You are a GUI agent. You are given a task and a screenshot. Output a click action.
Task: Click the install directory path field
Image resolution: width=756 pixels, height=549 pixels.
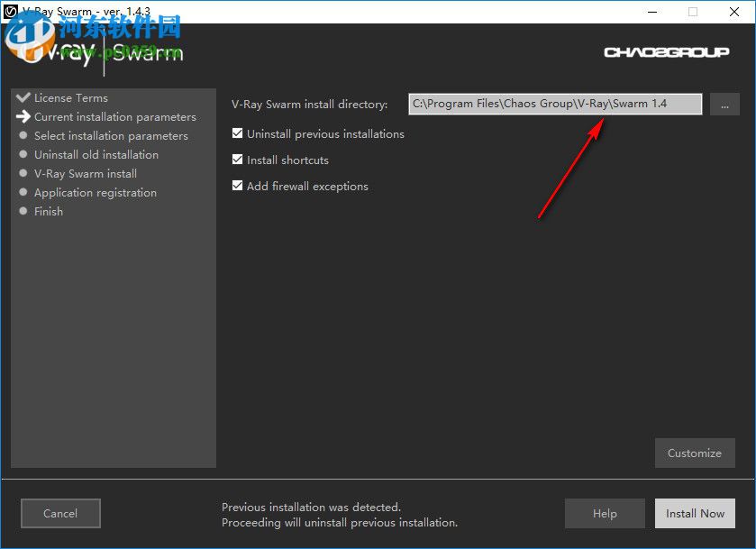click(x=554, y=104)
